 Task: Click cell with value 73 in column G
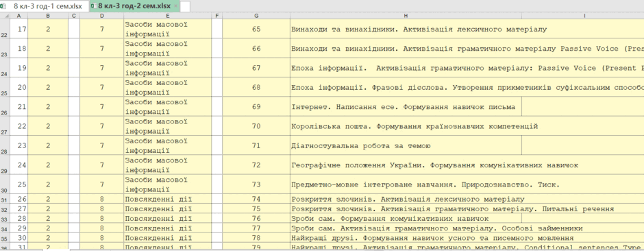pyautogui.click(x=256, y=184)
